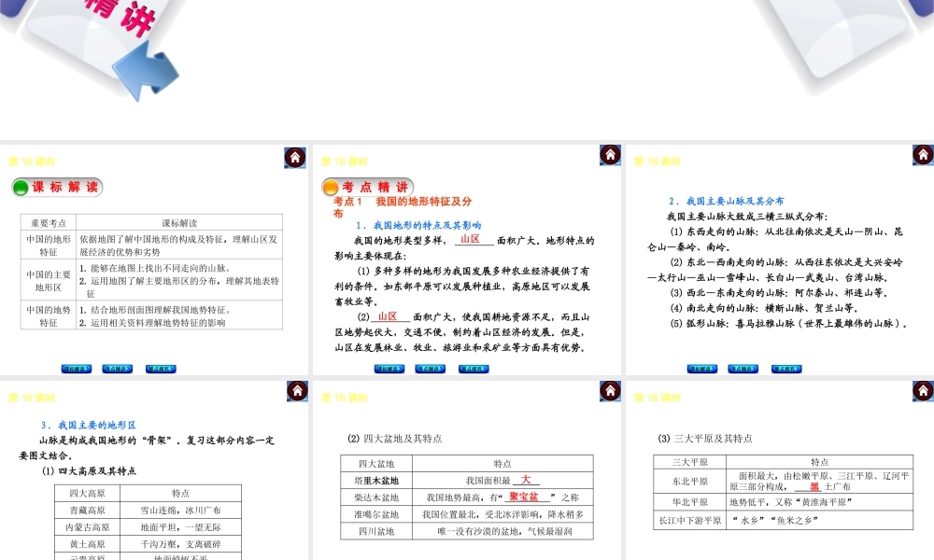Screen dimensions: 934x560
Task: Click red answer 聚宝盆
Action: click(524, 497)
